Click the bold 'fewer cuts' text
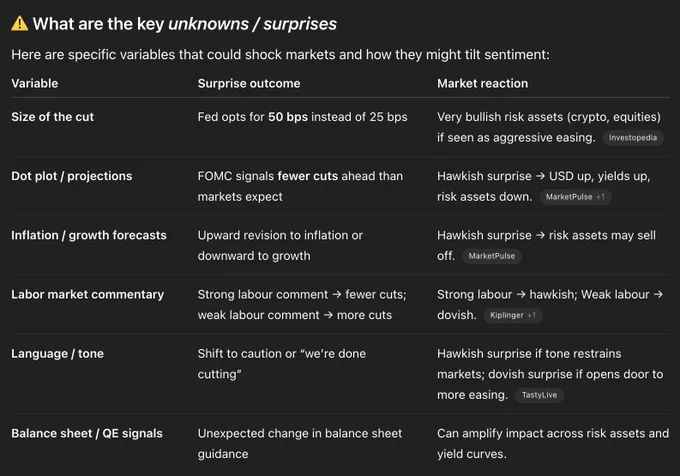The height and width of the screenshot is (476, 680). tap(307, 176)
